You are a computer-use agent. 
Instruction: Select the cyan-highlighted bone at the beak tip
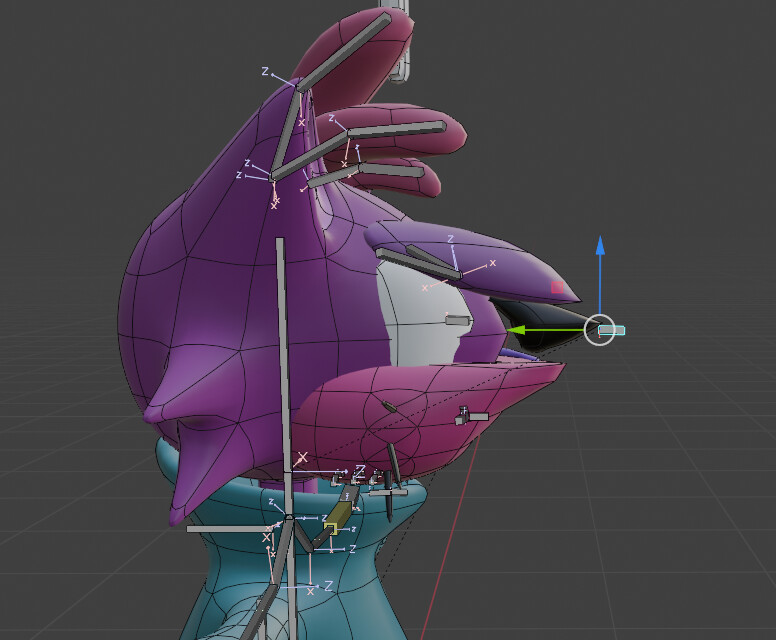[612, 330]
